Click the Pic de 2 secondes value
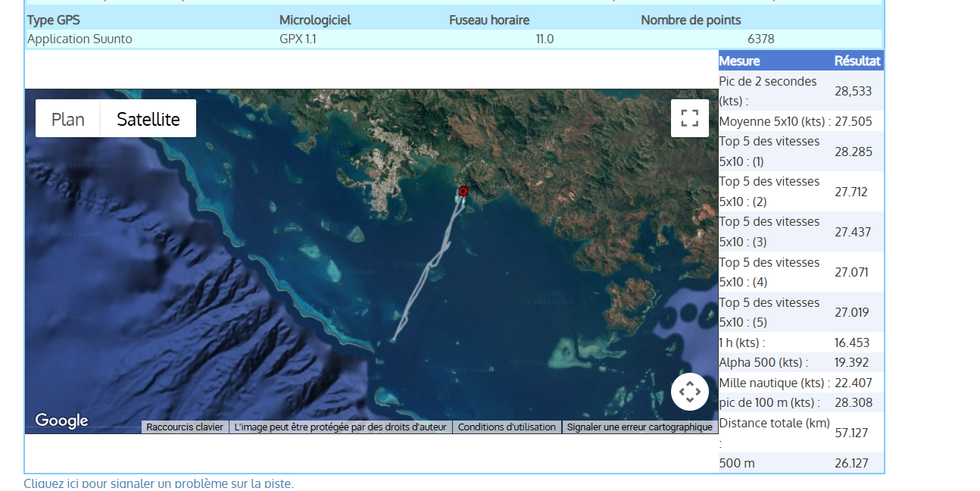980x491 pixels. (853, 91)
